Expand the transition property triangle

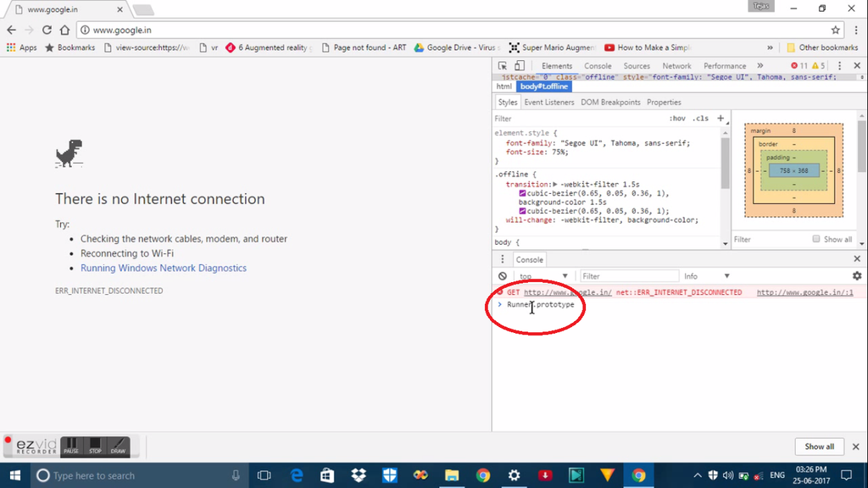click(x=554, y=184)
